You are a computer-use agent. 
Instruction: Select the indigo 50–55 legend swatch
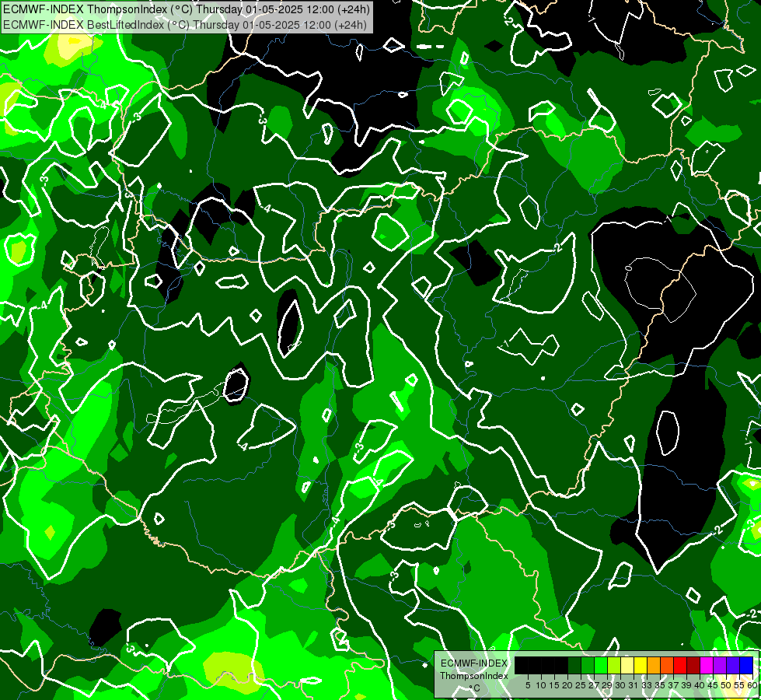(733, 665)
